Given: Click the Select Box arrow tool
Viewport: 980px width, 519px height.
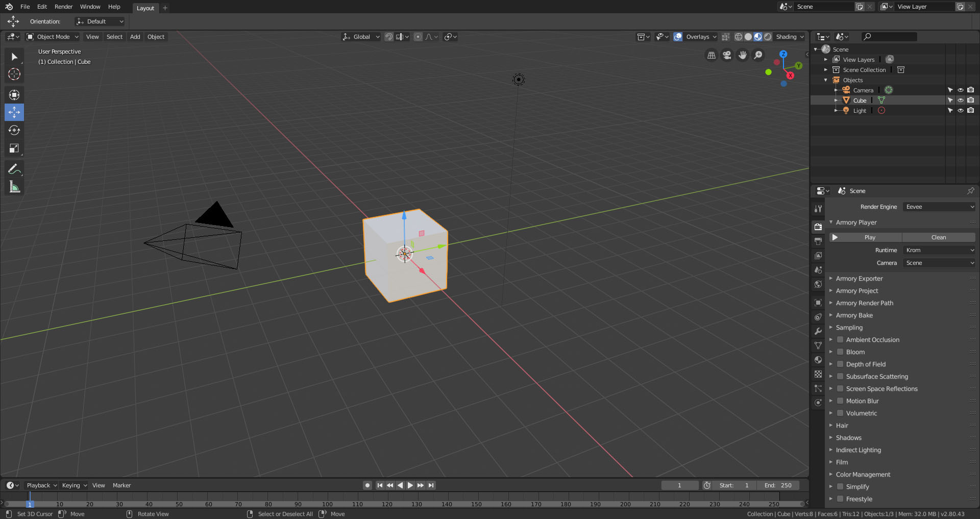Looking at the screenshot, I should point(14,57).
